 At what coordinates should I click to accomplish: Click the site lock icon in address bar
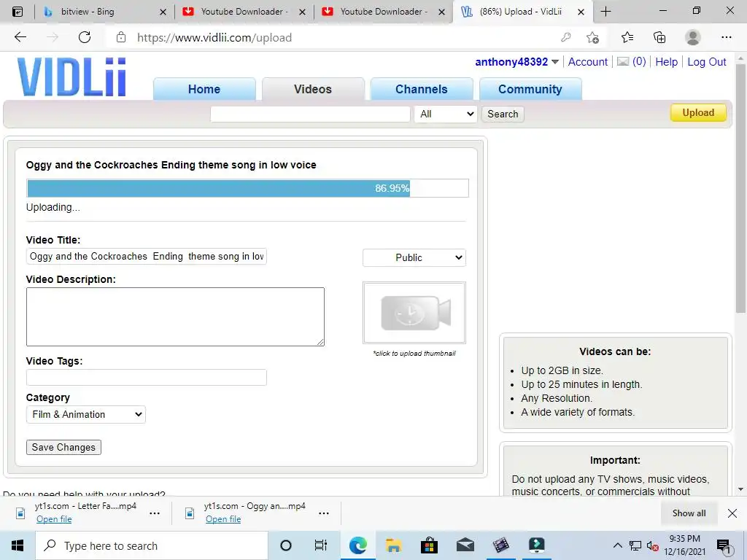point(121,37)
